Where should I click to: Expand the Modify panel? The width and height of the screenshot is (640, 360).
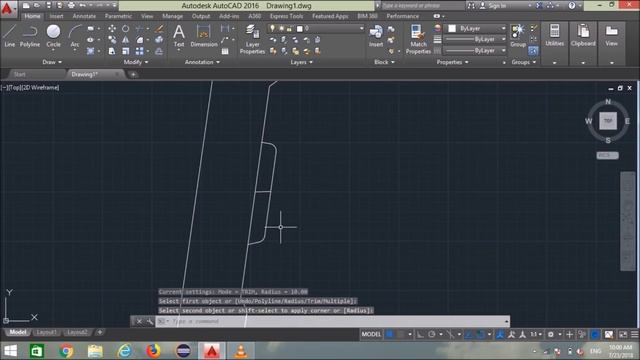coord(136,62)
